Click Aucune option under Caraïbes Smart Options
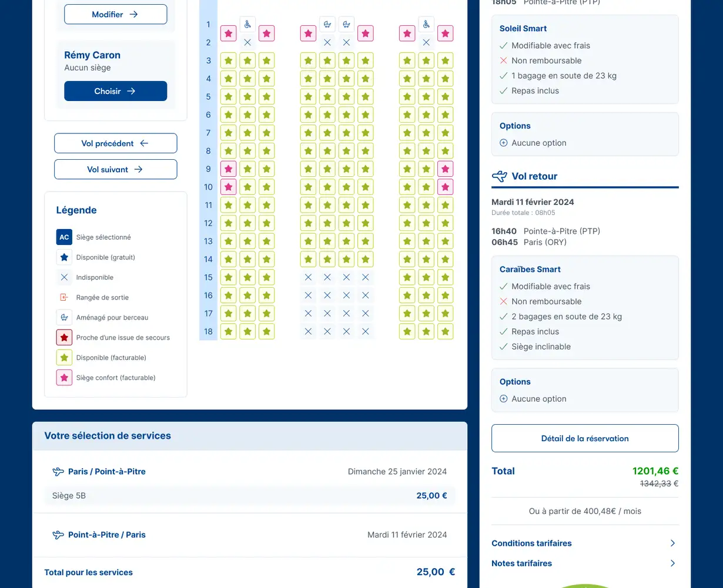723x588 pixels. coord(539,399)
